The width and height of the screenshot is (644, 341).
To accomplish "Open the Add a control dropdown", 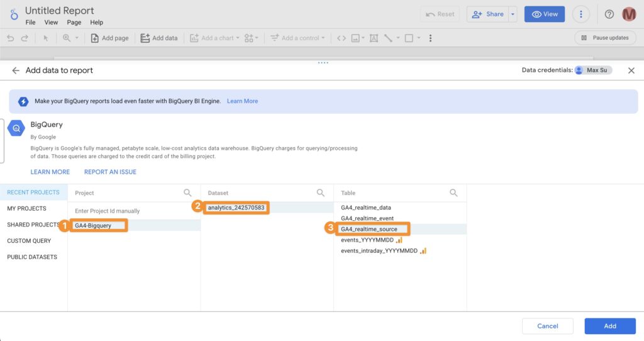I will pos(297,38).
